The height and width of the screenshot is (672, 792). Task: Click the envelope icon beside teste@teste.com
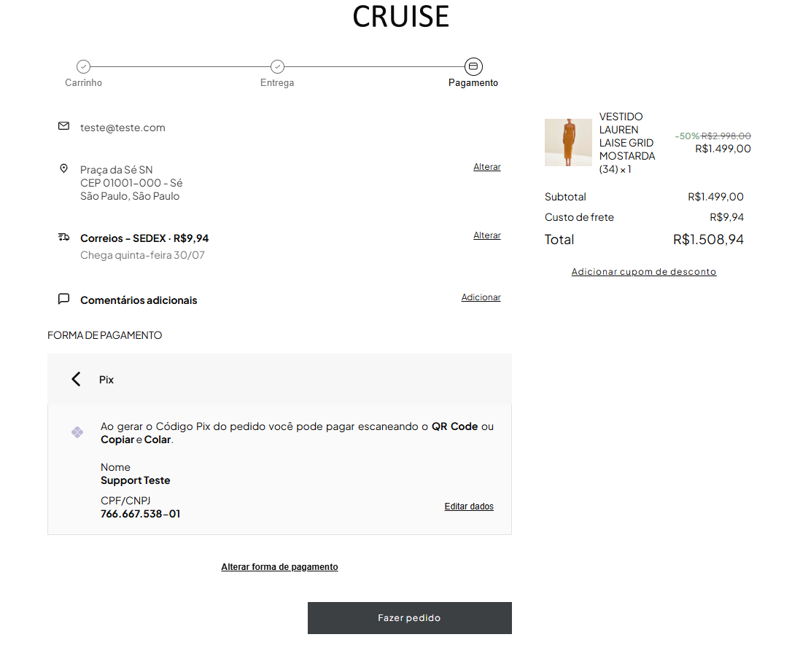(x=63, y=125)
